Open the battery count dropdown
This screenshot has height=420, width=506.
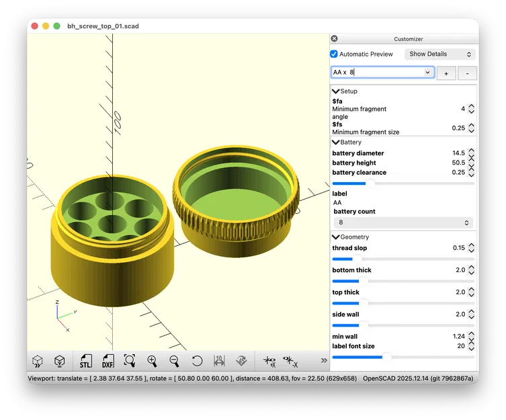pyautogui.click(x=403, y=222)
